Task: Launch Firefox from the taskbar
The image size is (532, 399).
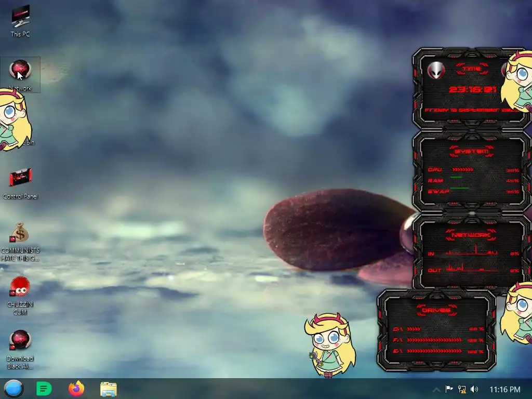Action: (x=76, y=389)
